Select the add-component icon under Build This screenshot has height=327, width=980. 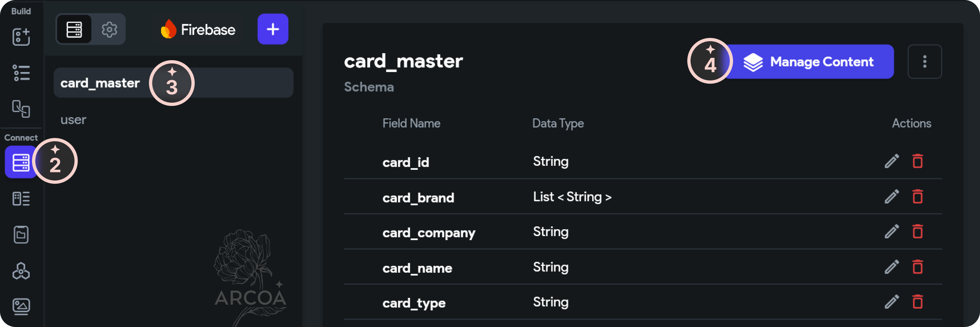pos(21,37)
